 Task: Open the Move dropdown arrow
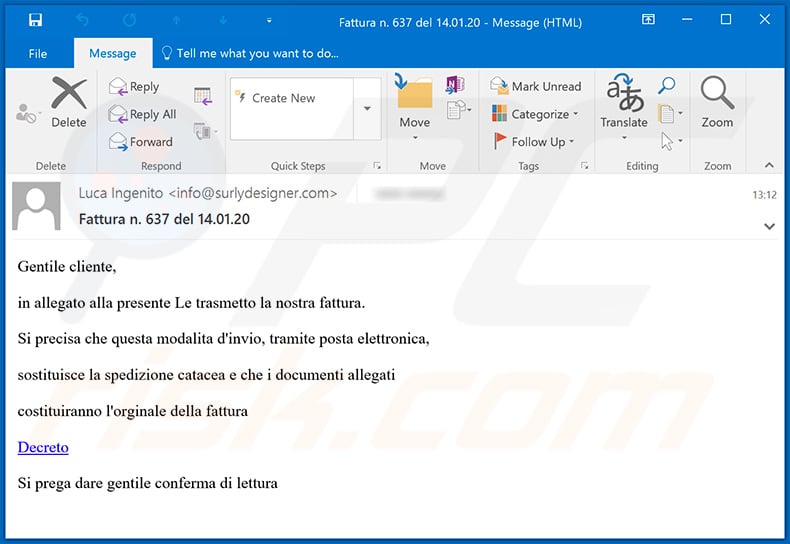tap(415, 138)
